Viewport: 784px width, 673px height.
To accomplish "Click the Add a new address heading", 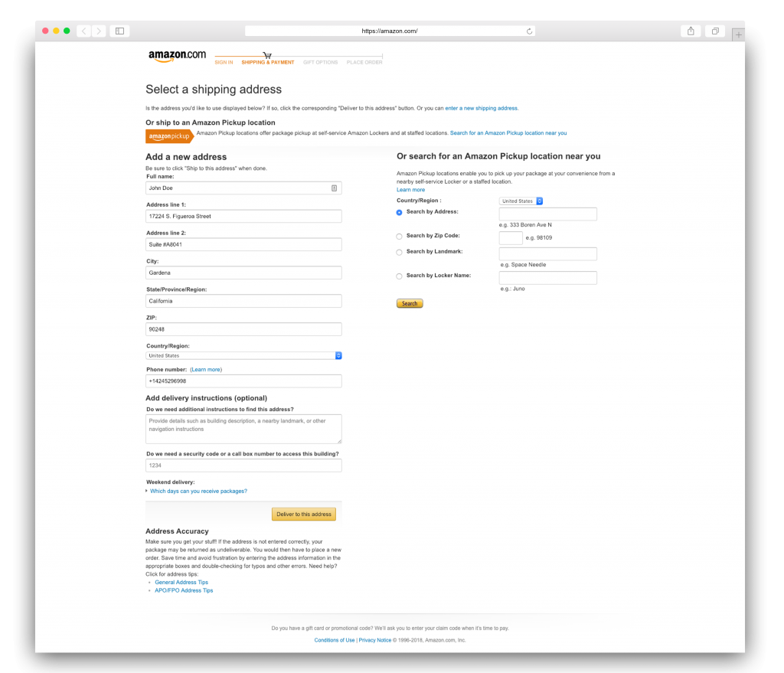I will click(x=186, y=157).
